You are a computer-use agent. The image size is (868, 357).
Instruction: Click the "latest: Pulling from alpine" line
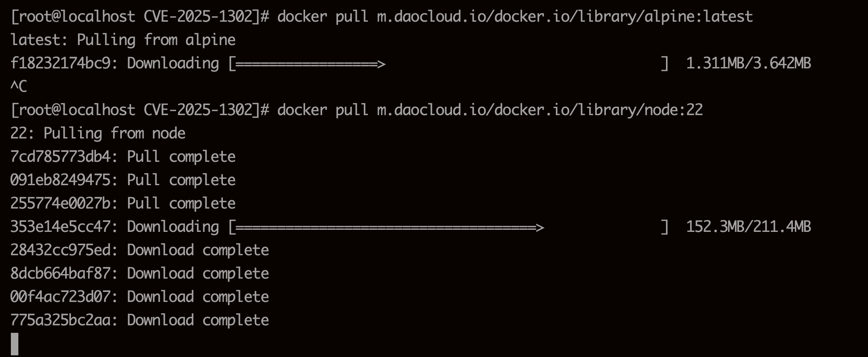tap(123, 40)
